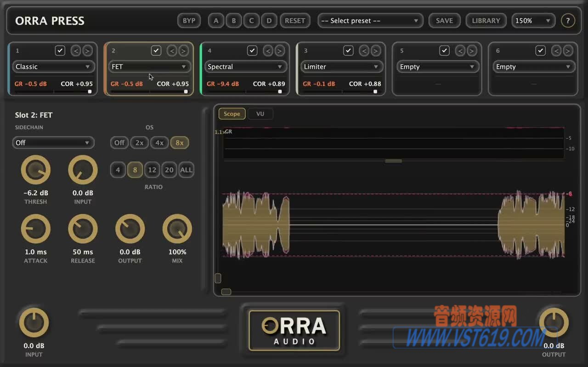Click the RESET button
The image size is (588, 367).
click(x=295, y=21)
